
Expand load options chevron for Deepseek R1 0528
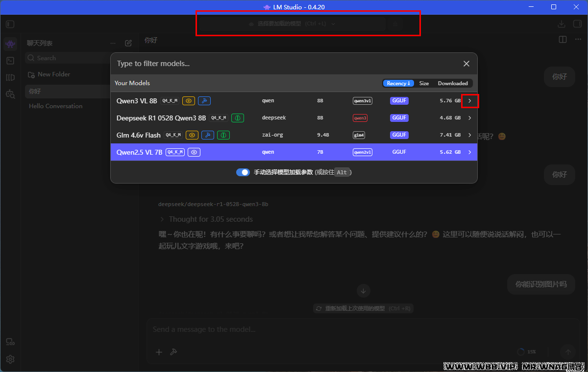(x=470, y=118)
